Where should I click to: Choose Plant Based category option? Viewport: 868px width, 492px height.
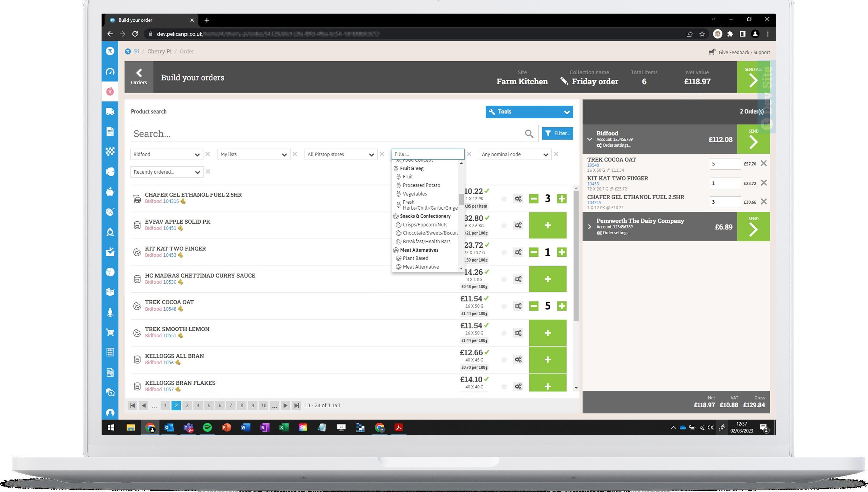415,259
